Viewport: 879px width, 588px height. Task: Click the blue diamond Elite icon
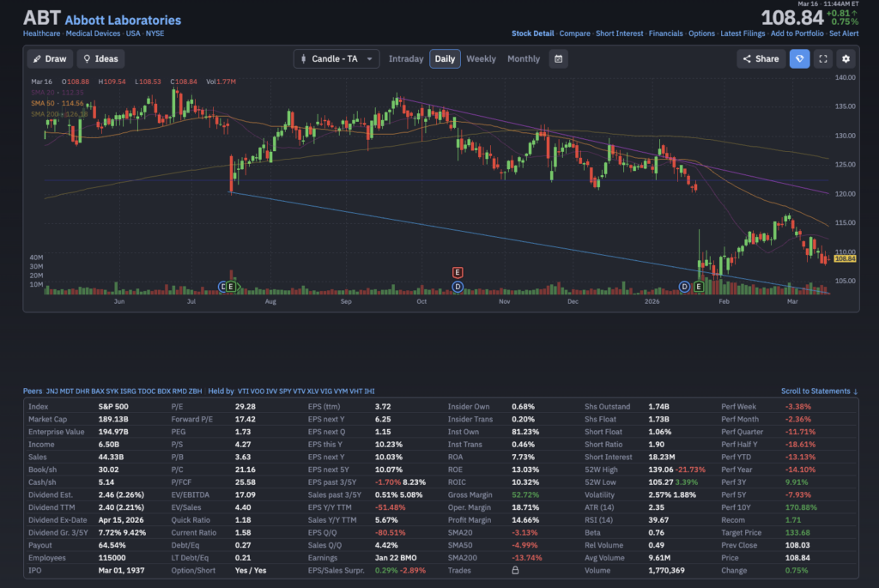tap(799, 58)
